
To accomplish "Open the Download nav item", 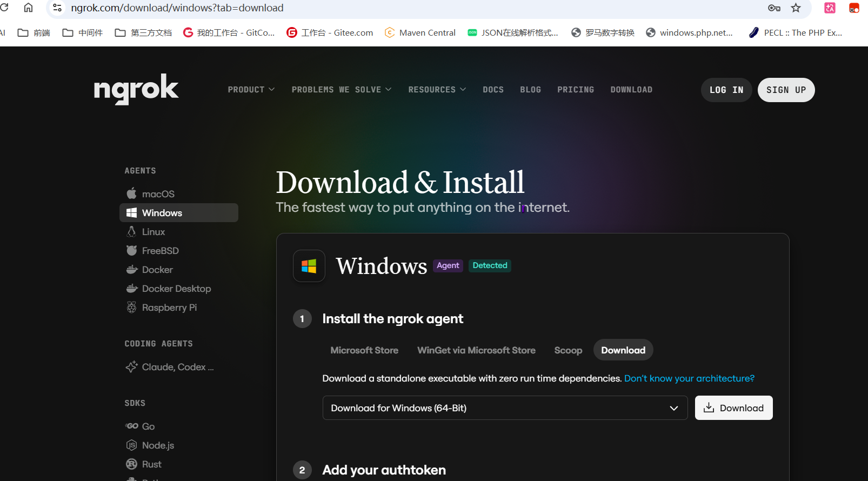I will click(x=631, y=90).
